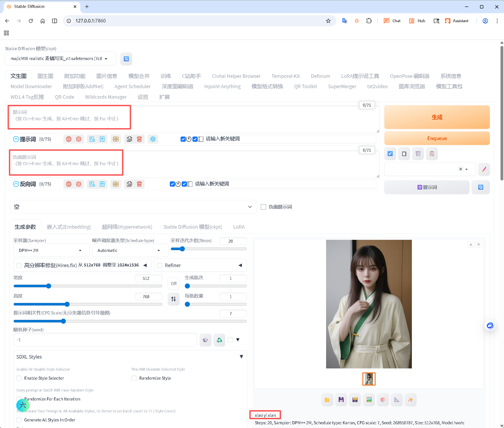The height and width of the screenshot is (428, 504).
Task: Click the pink pencil edit styles icon
Action: (x=484, y=169)
